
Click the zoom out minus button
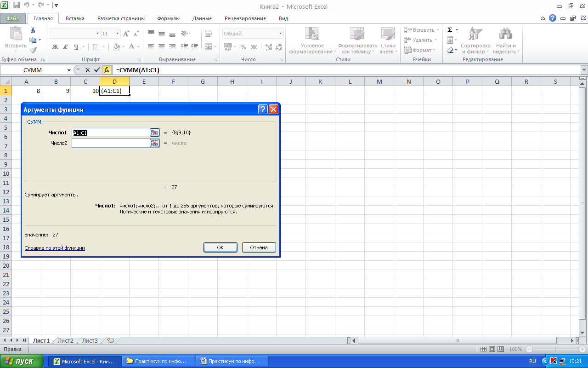coord(529,349)
